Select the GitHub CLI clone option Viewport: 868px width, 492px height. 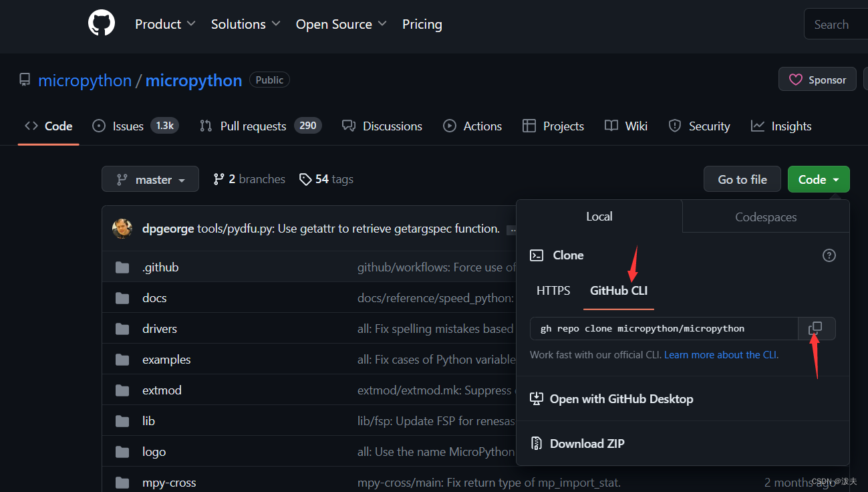[x=619, y=291]
